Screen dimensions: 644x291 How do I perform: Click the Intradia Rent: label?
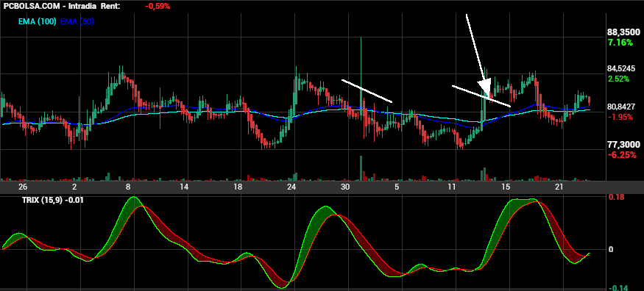(95, 6)
